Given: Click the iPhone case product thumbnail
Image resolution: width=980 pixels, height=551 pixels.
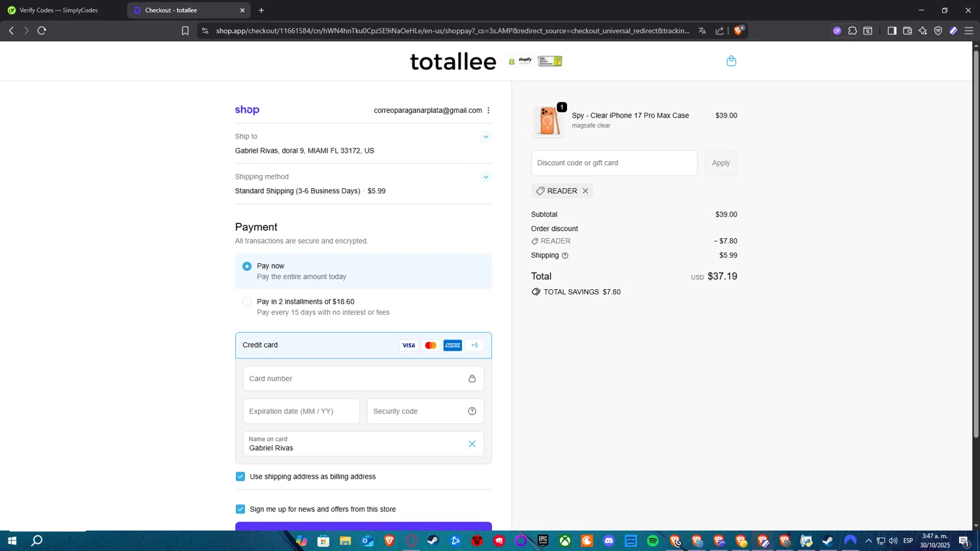Looking at the screenshot, I should pyautogui.click(x=548, y=121).
